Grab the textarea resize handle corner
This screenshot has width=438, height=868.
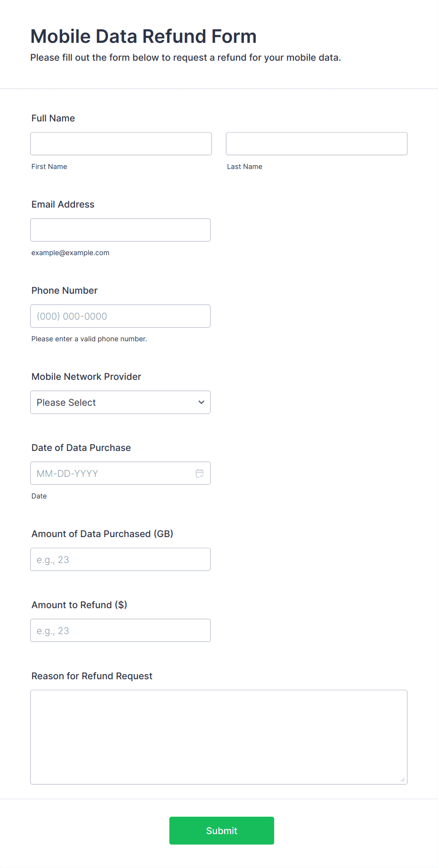pos(403,780)
